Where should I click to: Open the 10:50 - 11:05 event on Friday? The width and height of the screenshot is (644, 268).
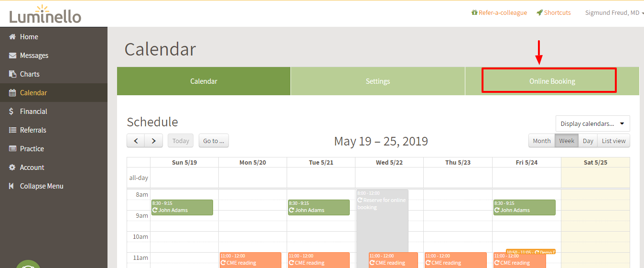(531, 252)
